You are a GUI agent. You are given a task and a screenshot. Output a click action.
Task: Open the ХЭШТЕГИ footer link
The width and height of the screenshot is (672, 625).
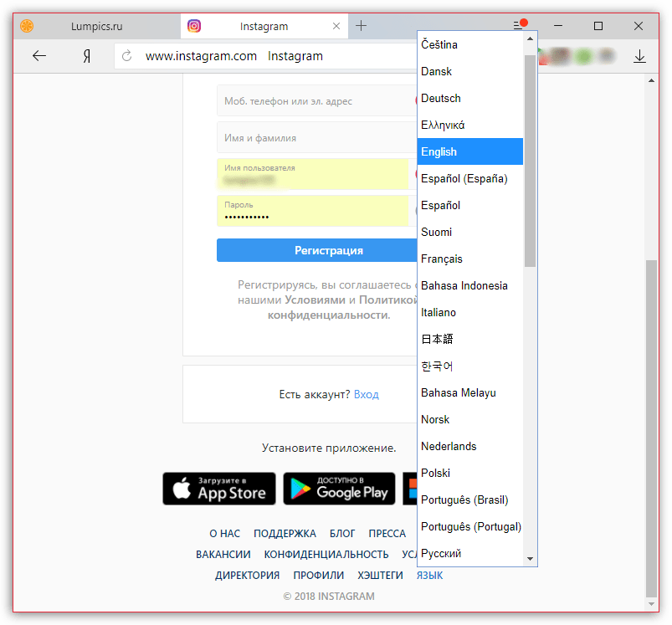380,576
